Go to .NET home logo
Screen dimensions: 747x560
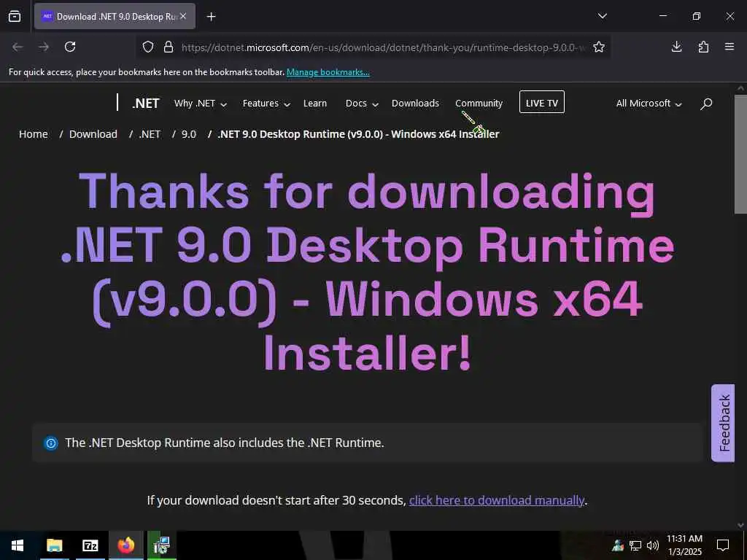[x=145, y=104]
